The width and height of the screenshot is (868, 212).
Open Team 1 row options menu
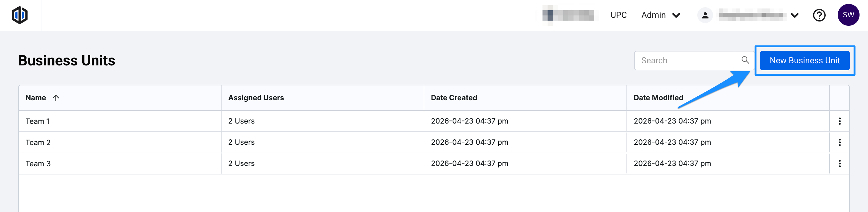pyautogui.click(x=839, y=121)
